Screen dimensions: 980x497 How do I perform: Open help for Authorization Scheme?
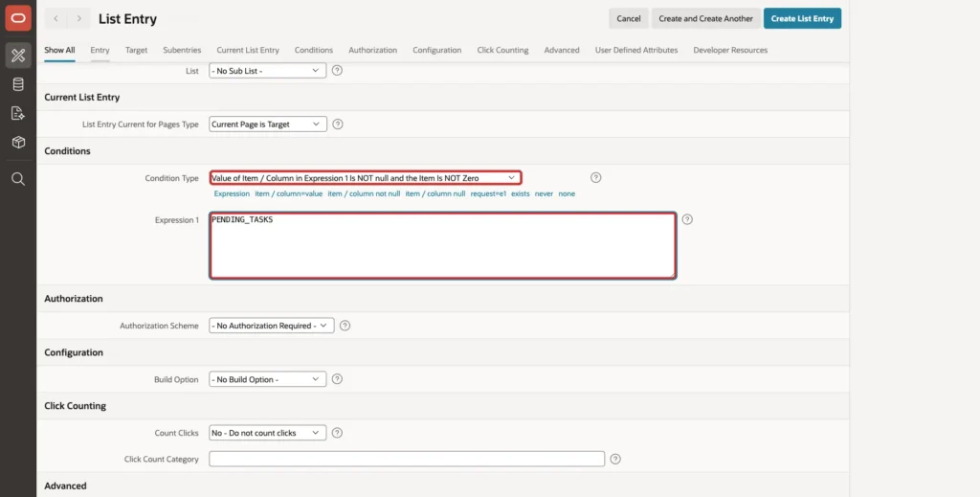click(345, 326)
